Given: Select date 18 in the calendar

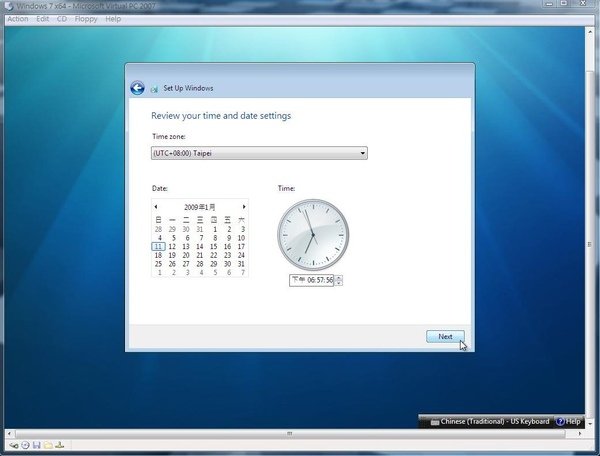Looking at the screenshot, I should pyautogui.click(x=158, y=255).
